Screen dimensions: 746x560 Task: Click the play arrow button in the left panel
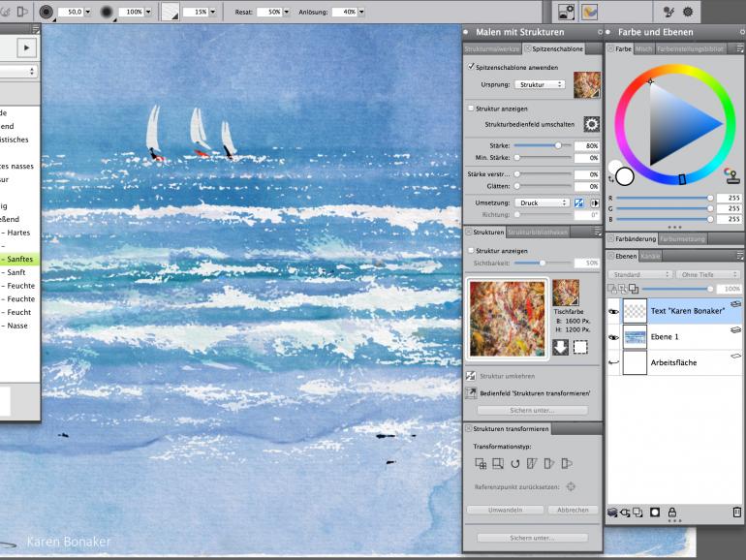click(x=27, y=47)
